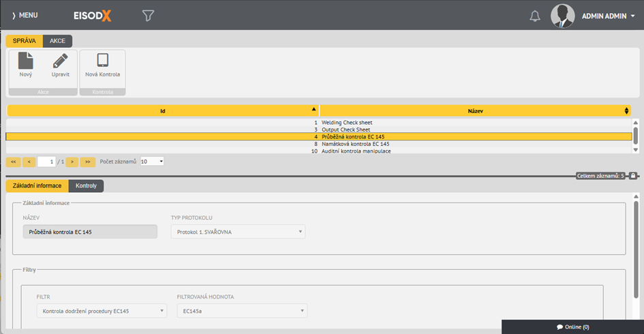
Task: Expand the Typ protokolu dropdown
Action: coord(238,232)
